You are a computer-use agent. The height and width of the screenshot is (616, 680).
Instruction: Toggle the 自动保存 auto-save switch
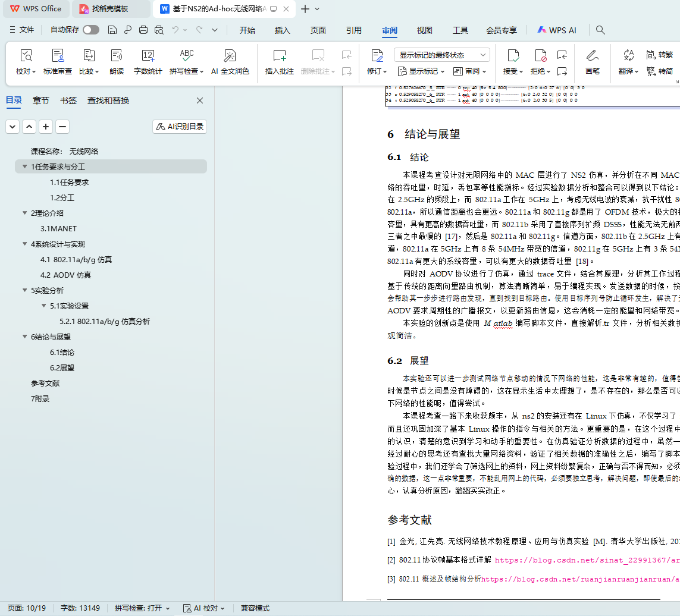tap(91, 30)
